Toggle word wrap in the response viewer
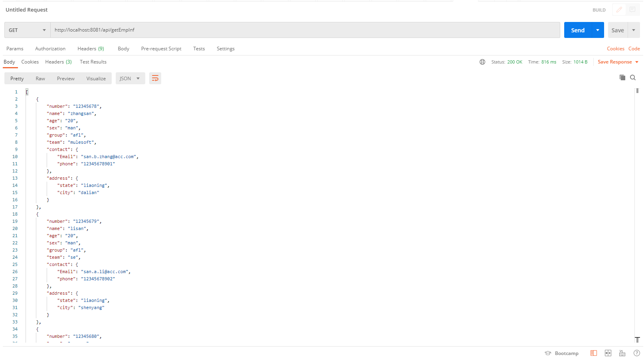 [x=155, y=78]
